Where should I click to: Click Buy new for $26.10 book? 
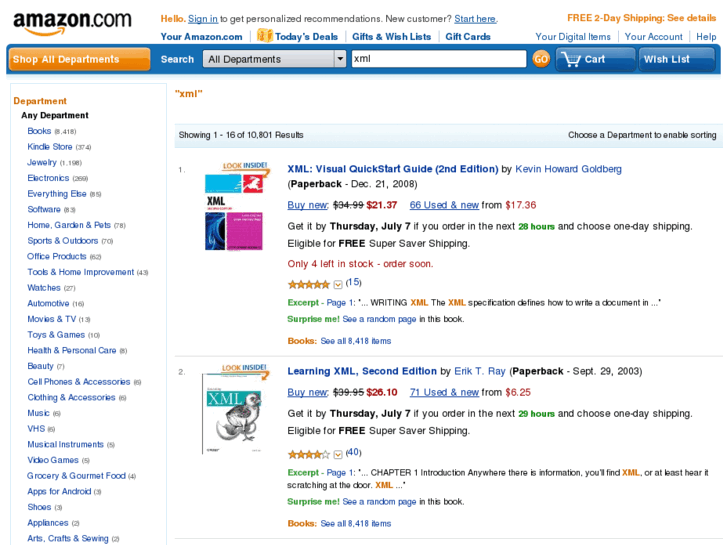coord(307,392)
